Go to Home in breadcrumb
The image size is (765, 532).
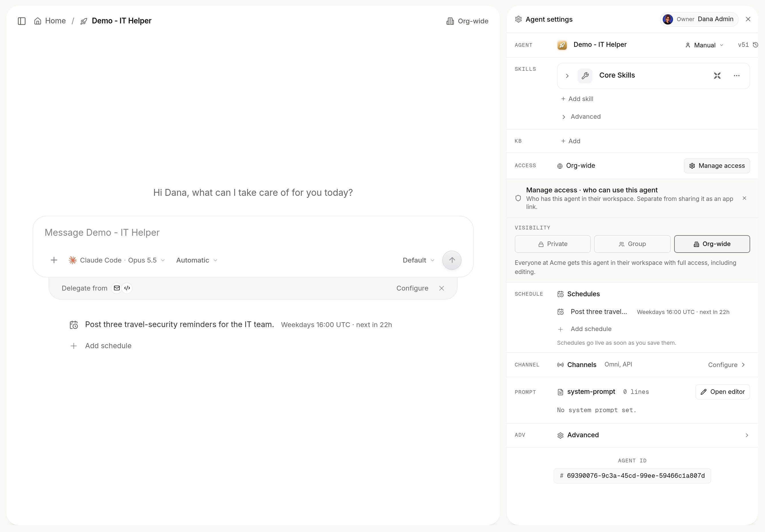pyautogui.click(x=50, y=21)
